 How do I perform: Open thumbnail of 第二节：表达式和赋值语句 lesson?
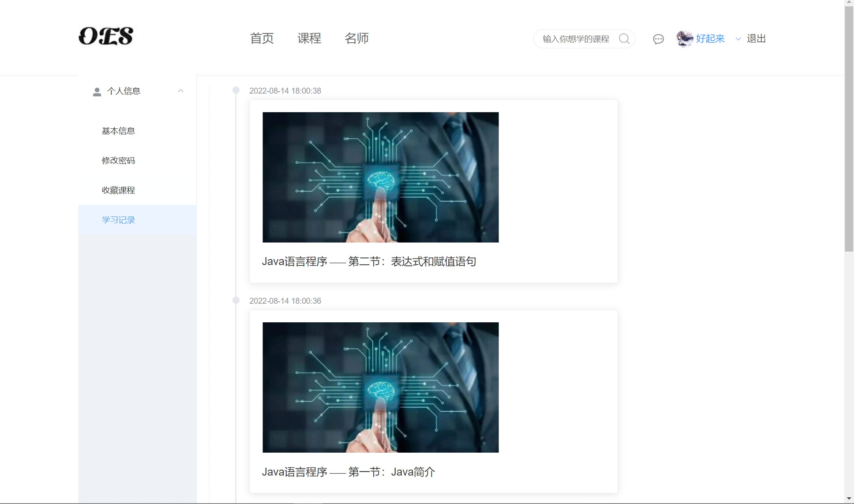point(380,177)
